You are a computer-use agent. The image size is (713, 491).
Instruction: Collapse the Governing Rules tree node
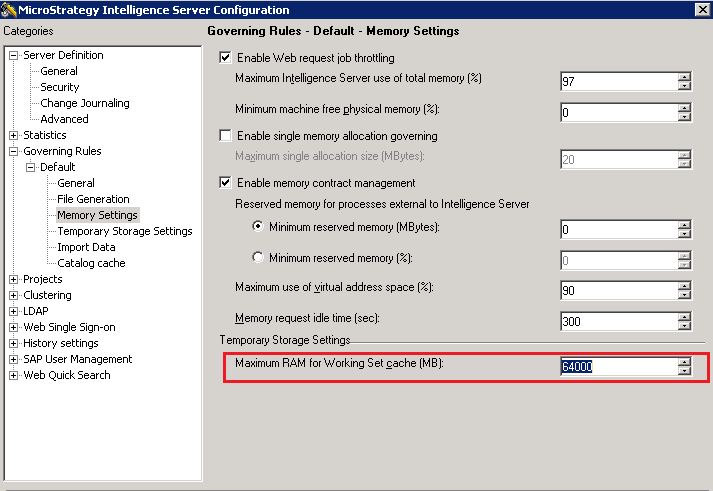click(13, 151)
